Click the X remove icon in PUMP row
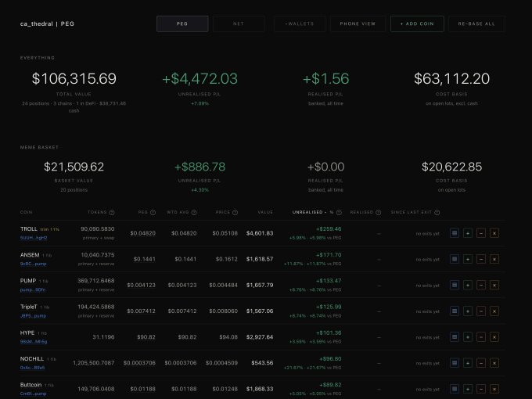The image size is (532, 399). 494,285
